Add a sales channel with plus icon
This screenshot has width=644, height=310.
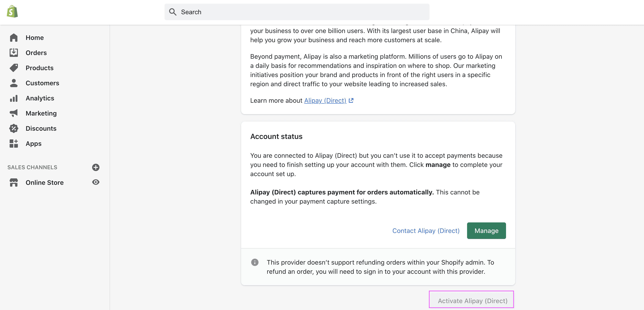click(x=96, y=167)
